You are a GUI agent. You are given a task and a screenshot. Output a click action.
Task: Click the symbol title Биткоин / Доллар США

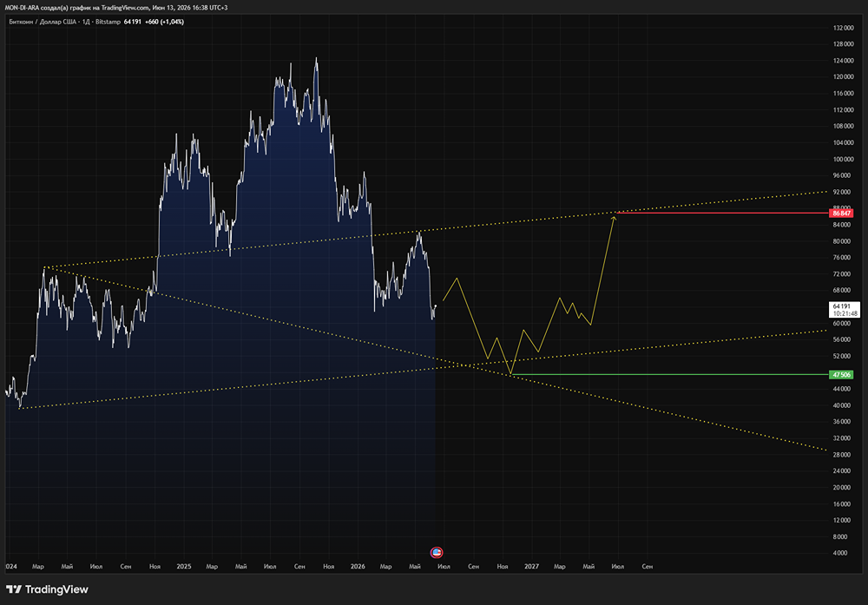click(43, 22)
